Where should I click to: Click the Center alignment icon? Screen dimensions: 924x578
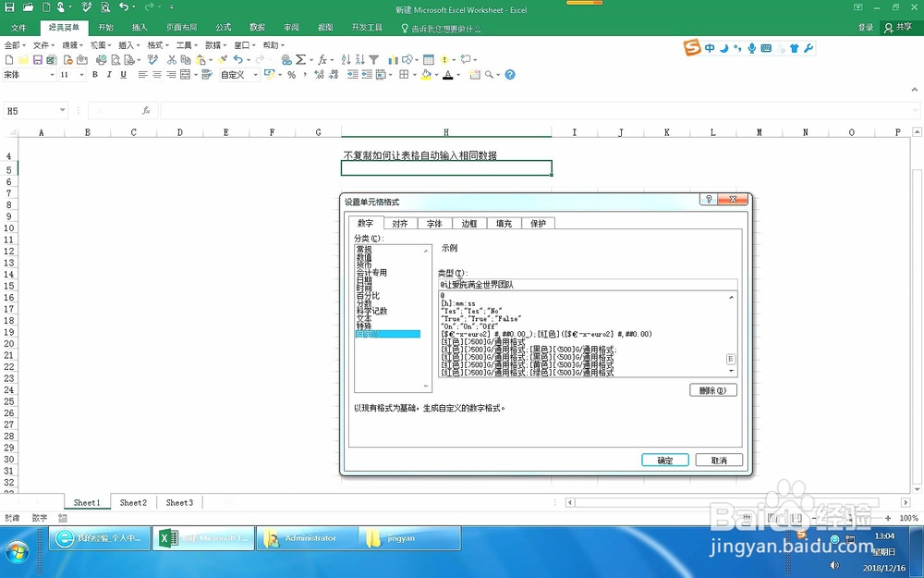coord(157,75)
